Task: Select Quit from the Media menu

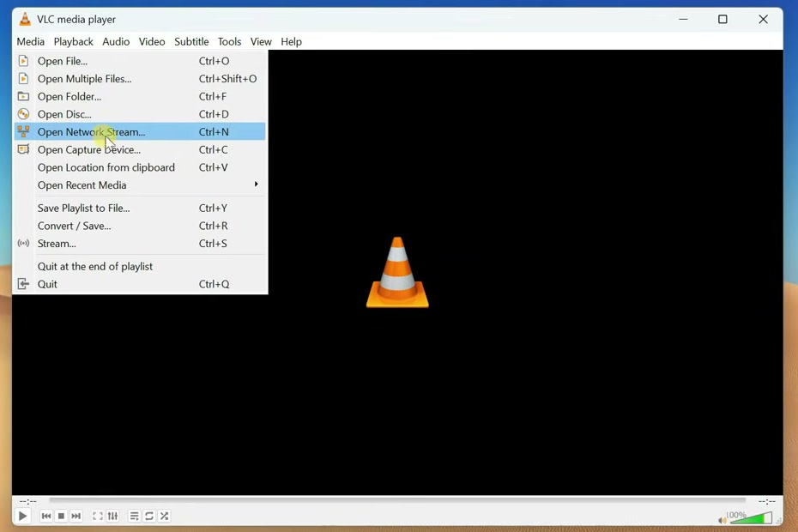Action: click(140, 284)
